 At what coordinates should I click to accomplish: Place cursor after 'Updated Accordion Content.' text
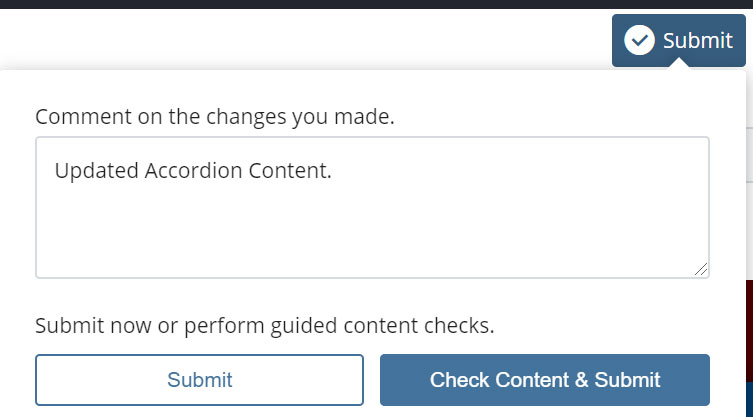pyautogui.click(x=333, y=171)
